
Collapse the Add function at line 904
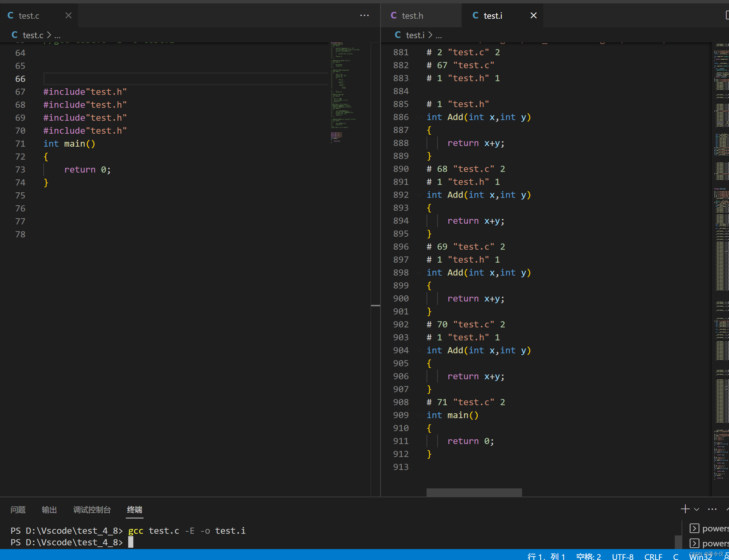tap(419, 350)
